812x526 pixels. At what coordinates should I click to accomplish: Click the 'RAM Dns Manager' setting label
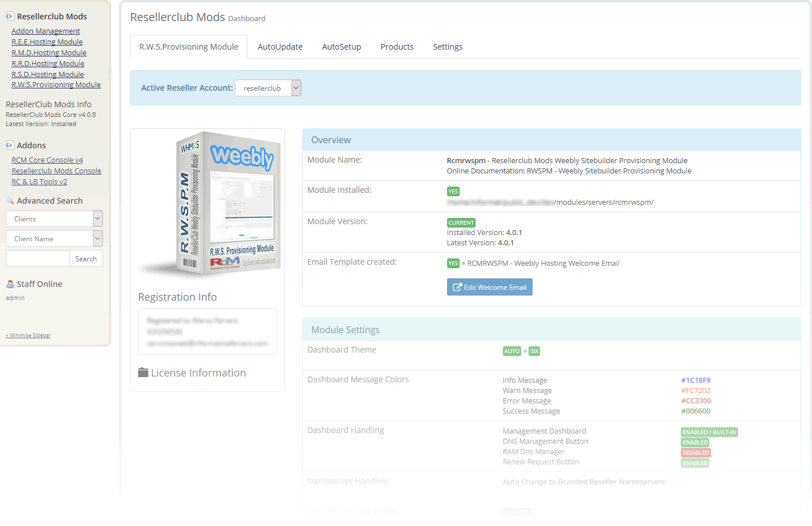534,452
